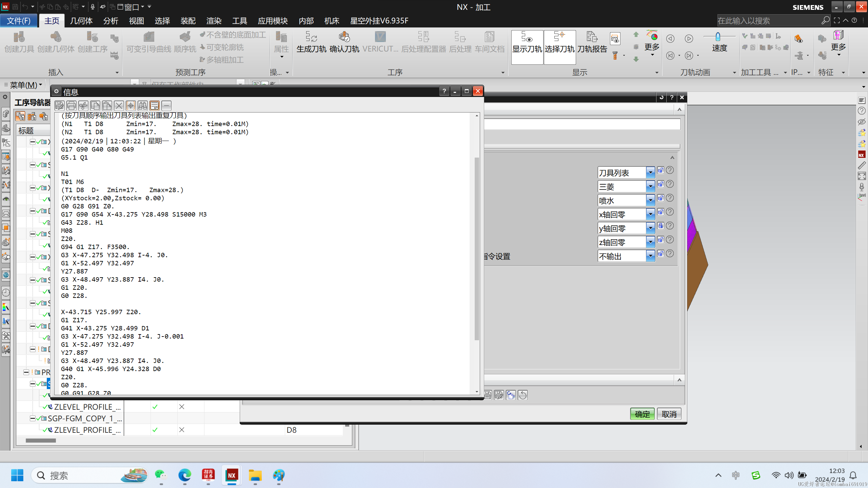Viewport: 868px width, 488px height.
Task: Click 生成刀轨 generate tool path icon
Action: pyautogui.click(x=311, y=42)
